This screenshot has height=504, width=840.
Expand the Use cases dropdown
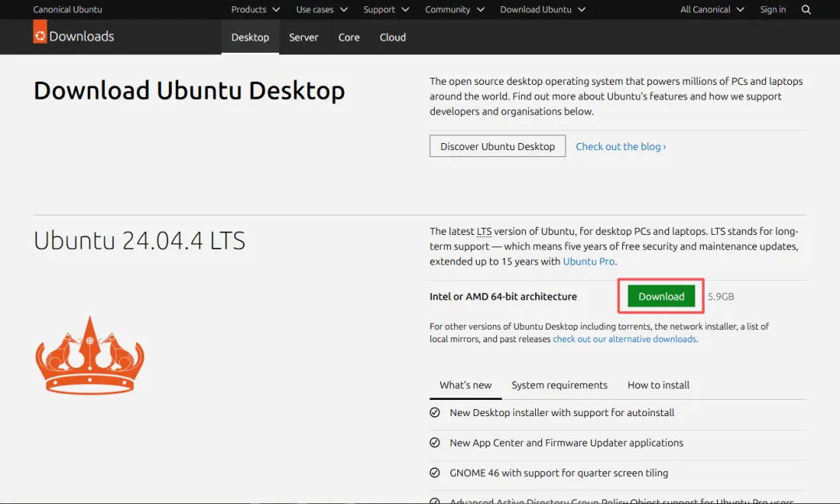(x=322, y=9)
